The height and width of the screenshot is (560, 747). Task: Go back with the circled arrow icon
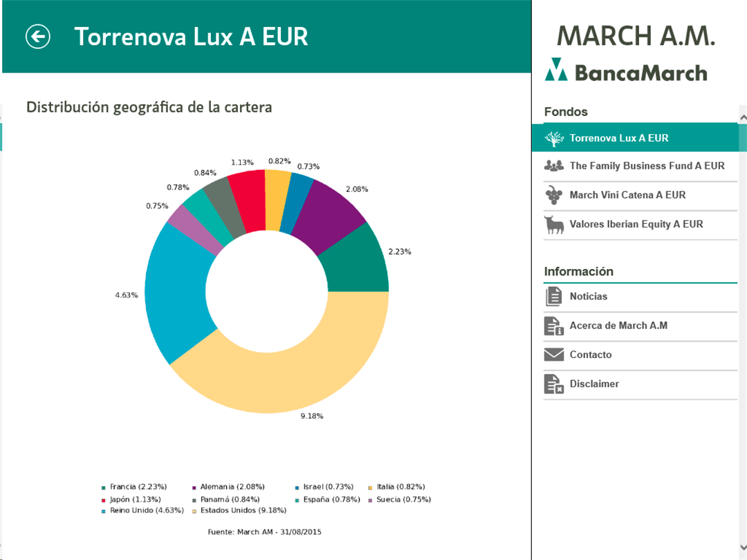point(37,37)
